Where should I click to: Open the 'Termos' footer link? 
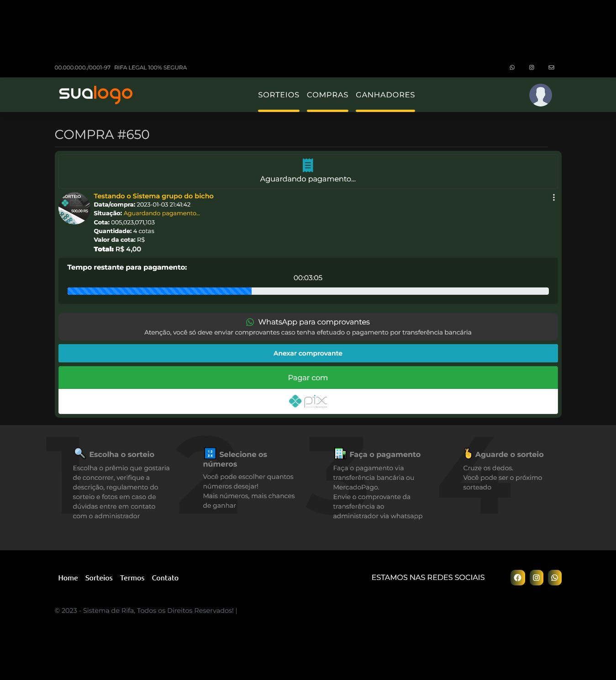tap(132, 578)
